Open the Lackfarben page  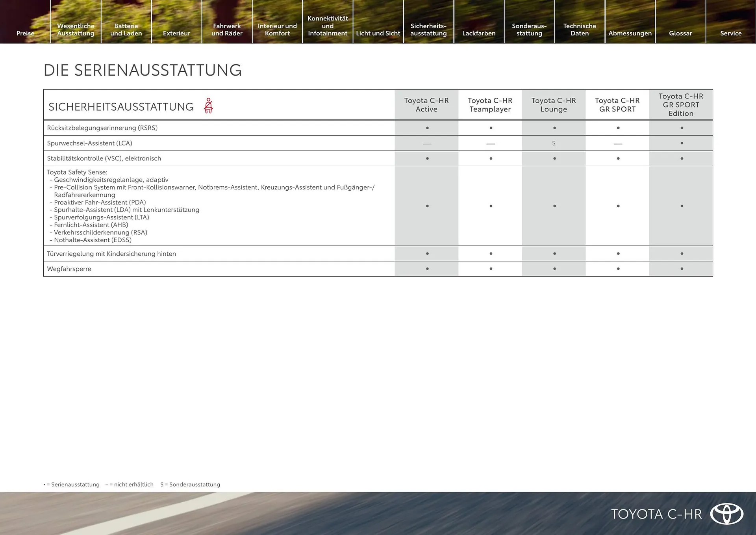(x=479, y=33)
